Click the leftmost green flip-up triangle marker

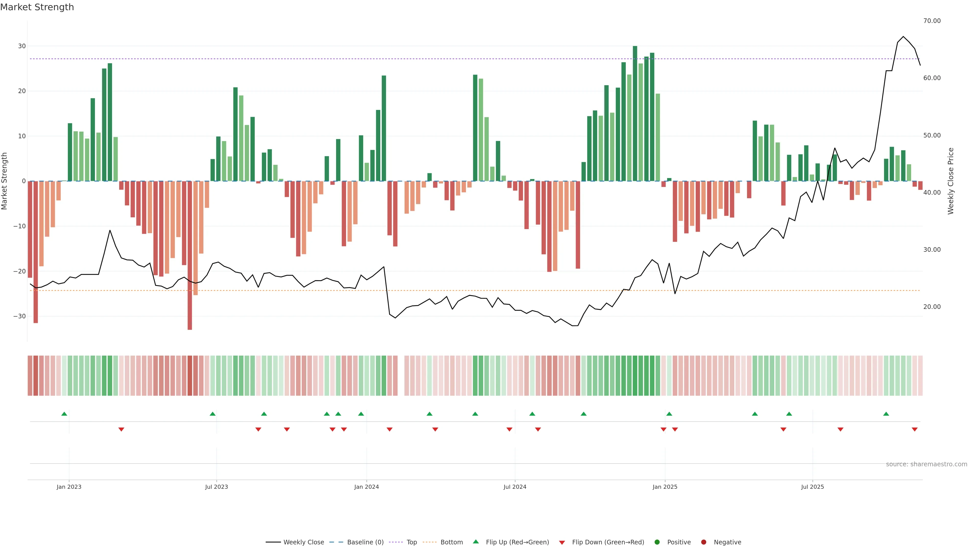pos(64,414)
